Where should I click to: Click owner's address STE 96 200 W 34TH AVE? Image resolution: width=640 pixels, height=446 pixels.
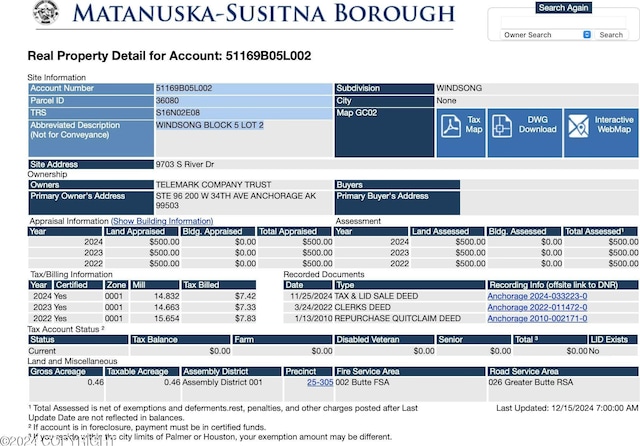tap(236, 200)
